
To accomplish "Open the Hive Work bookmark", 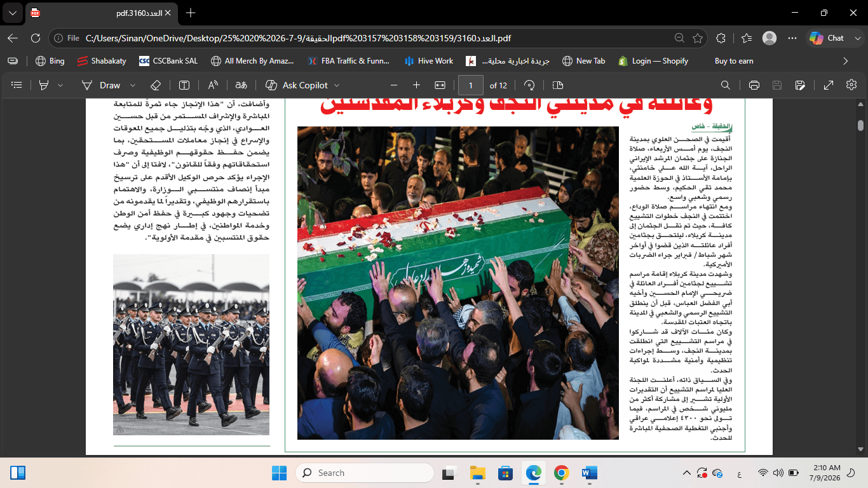I will pyautogui.click(x=429, y=61).
